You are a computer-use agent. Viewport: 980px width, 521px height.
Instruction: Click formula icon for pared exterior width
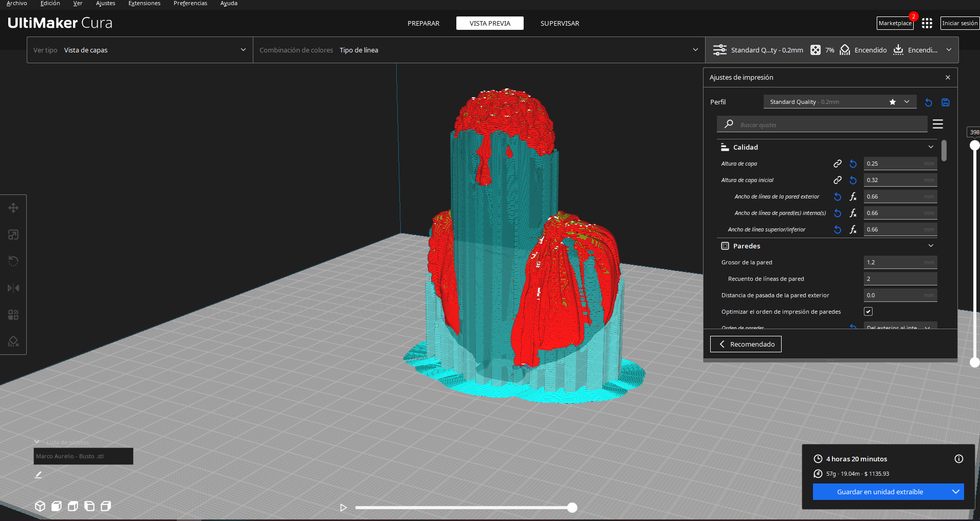853,196
